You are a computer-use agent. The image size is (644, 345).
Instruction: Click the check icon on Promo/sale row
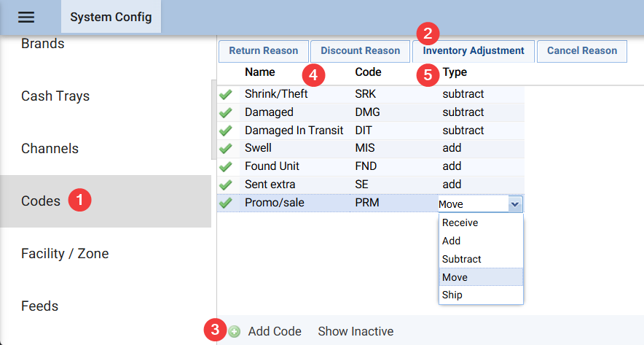[226, 203]
